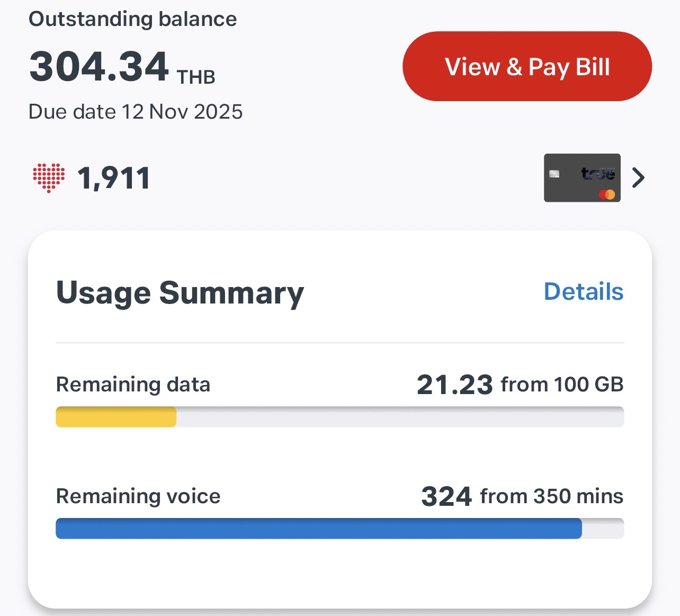This screenshot has width=680, height=616.
Task: Tap the 324 from 350 mins value
Action: click(522, 496)
